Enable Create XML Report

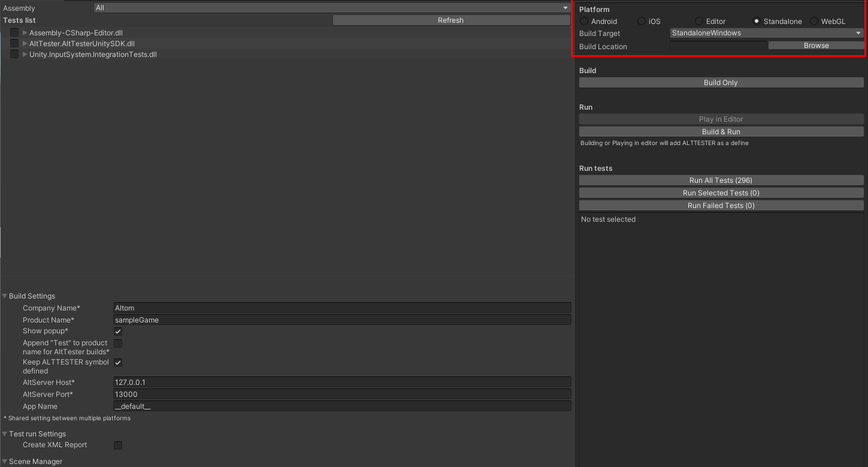(x=118, y=445)
